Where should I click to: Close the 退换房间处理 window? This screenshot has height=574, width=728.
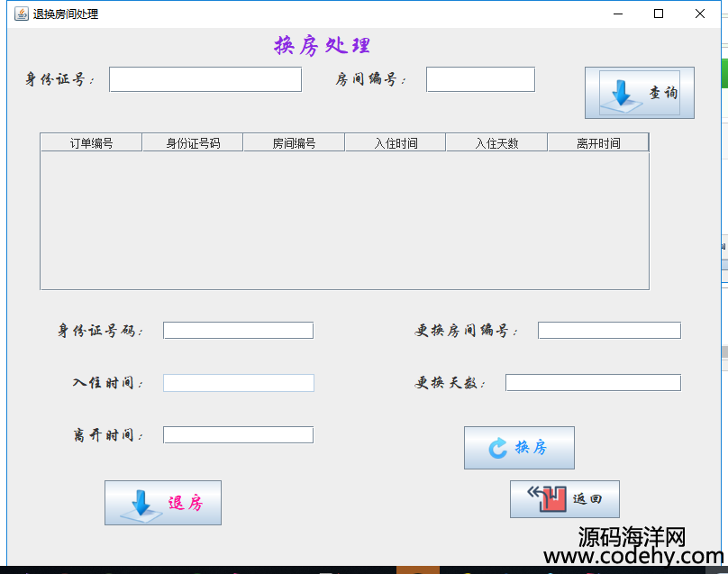[700, 14]
